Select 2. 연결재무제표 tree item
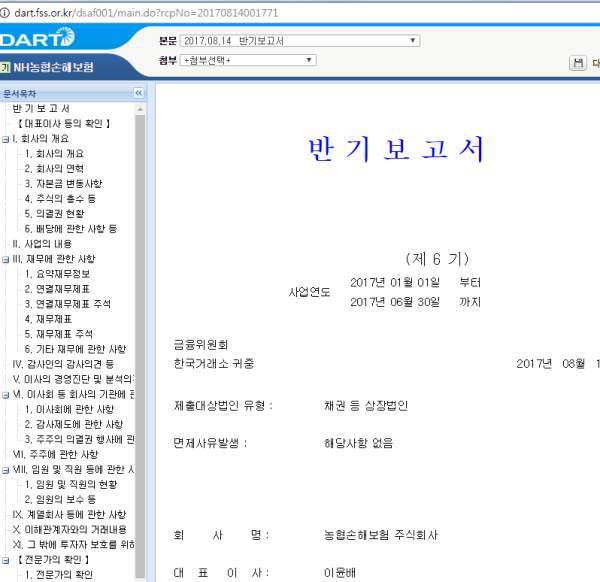The height and width of the screenshot is (582, 600). coord(57,289)
